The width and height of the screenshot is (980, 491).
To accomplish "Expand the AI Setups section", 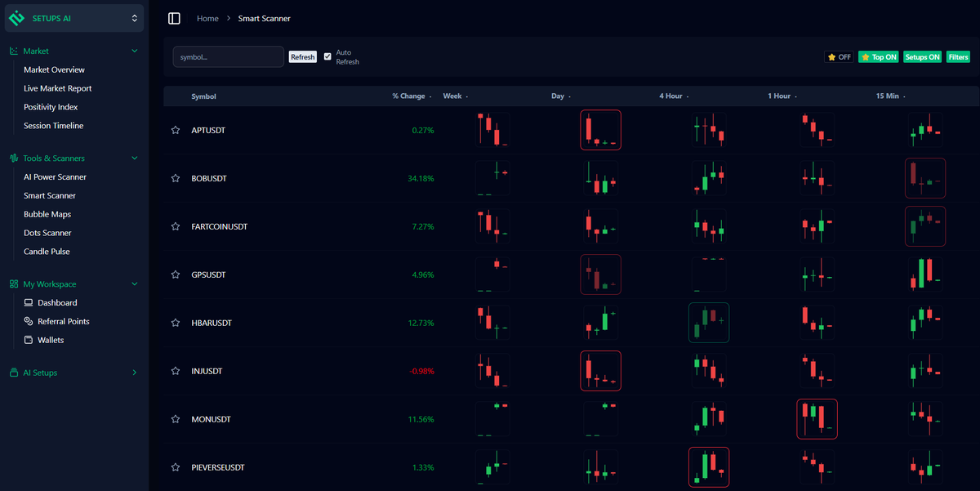I will [x=134, y=373].
